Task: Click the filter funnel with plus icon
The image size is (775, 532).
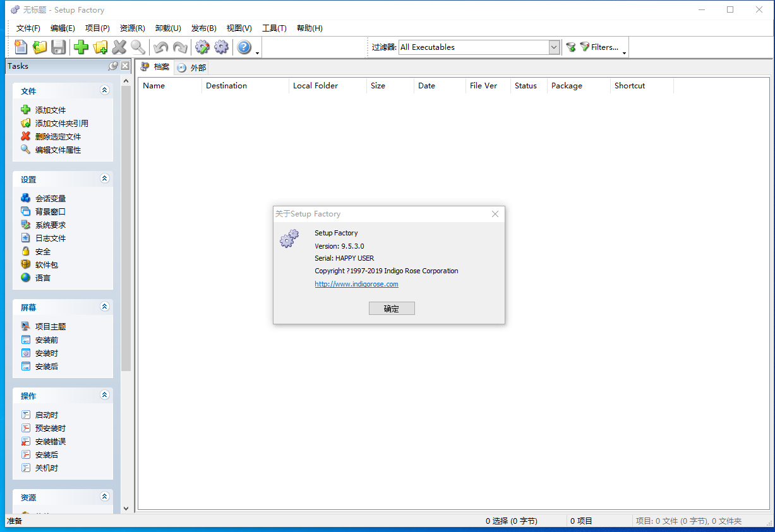Action: (x=571, y=47)
